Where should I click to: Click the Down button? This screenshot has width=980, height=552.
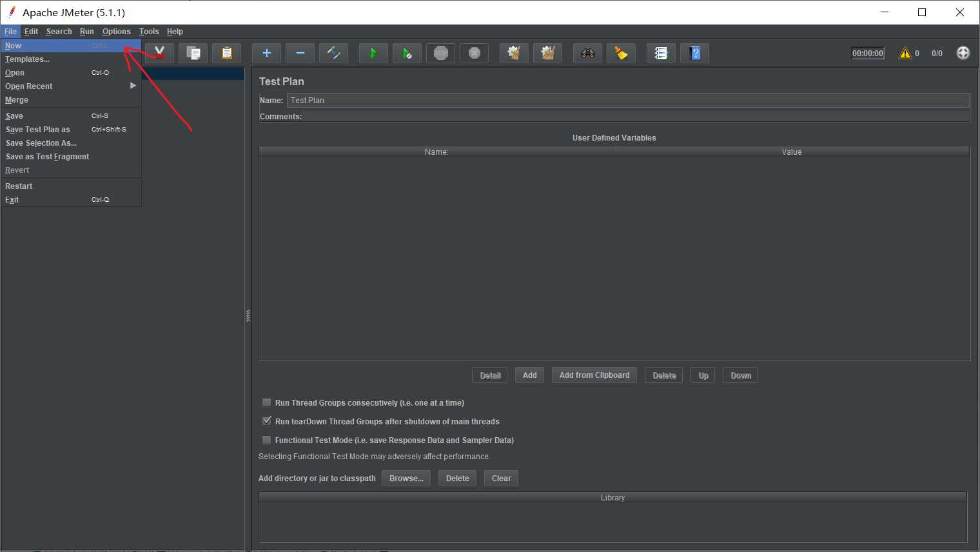coord(741,375)
